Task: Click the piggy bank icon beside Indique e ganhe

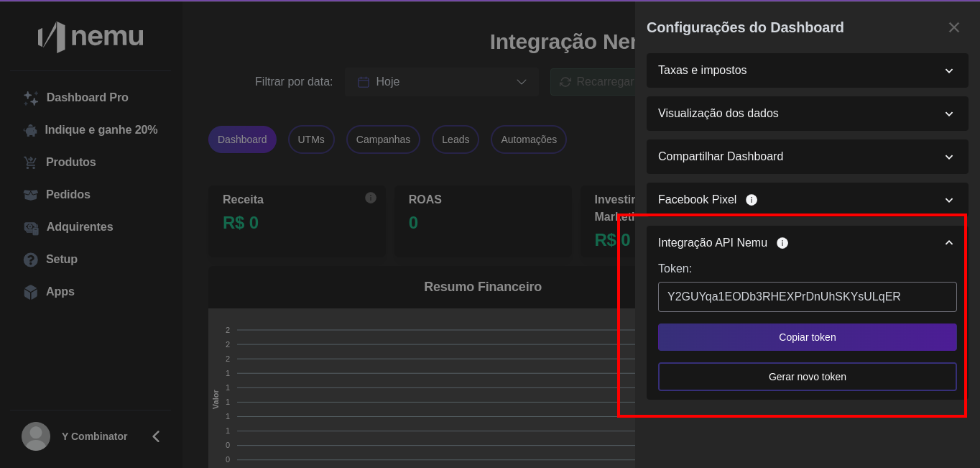Action: pyautogui.click(x=30, y=130)
